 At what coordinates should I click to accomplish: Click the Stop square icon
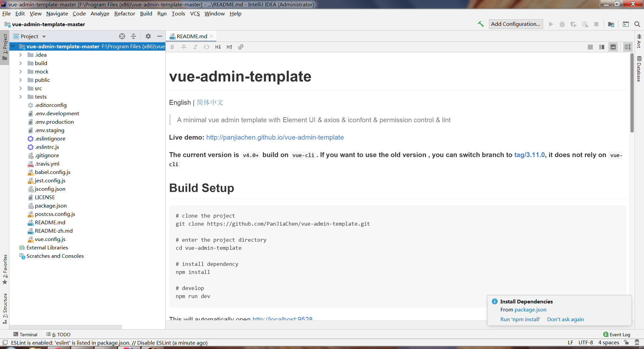click(596, 24)
